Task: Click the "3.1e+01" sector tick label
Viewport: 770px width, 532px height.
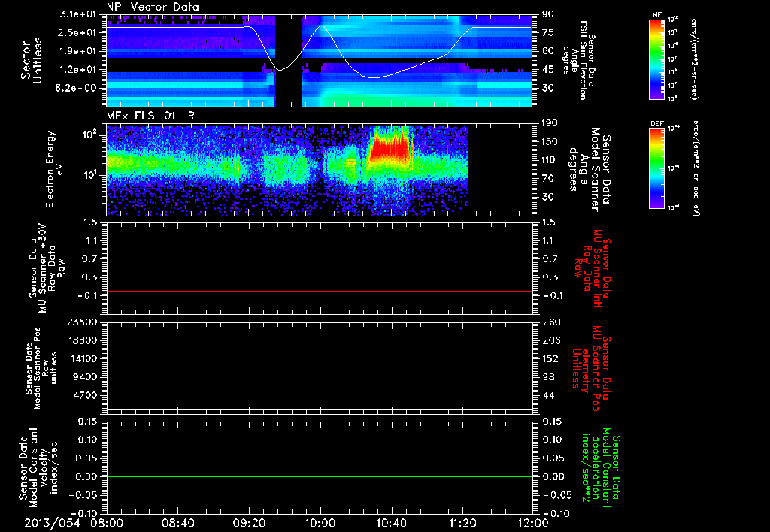Action: pos(79,14)
